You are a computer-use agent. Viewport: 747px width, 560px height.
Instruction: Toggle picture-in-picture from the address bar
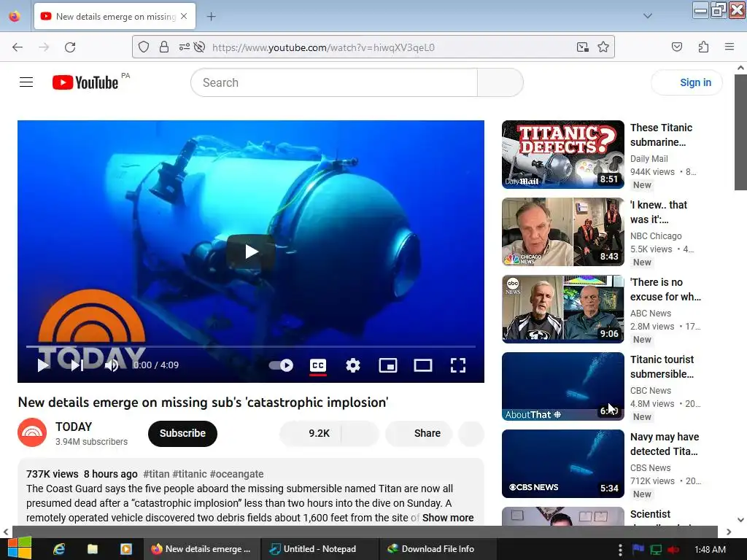click(582, 47)
